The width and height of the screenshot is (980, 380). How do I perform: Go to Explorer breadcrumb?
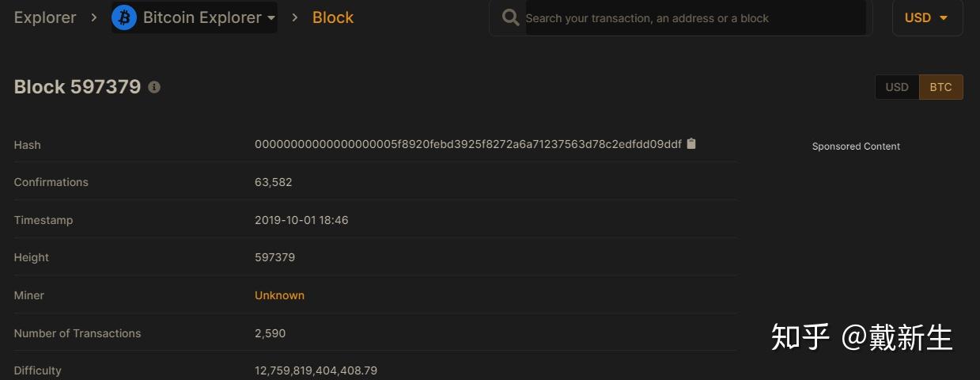tap(45, 17)
